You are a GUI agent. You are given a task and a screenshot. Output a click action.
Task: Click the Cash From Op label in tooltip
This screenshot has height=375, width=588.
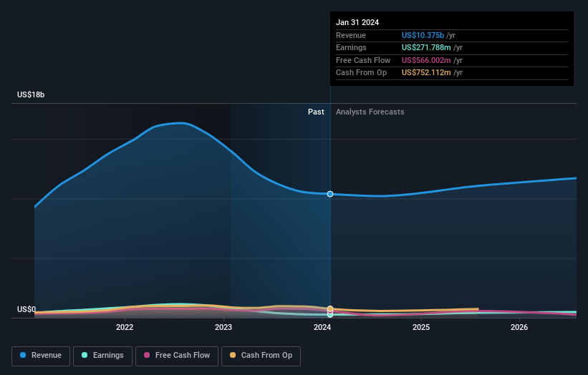tap(361, 73)
